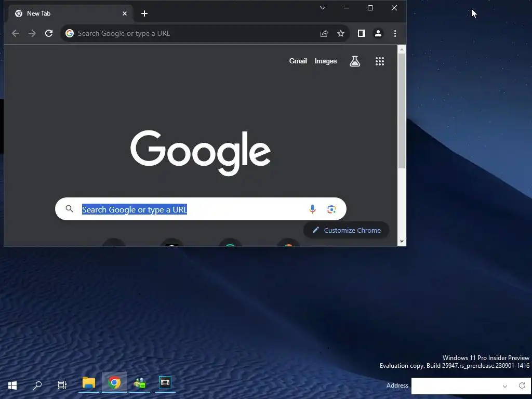The image size is (532, 399).
Task: Close the New Tab tab
Action: coord(125,14)
